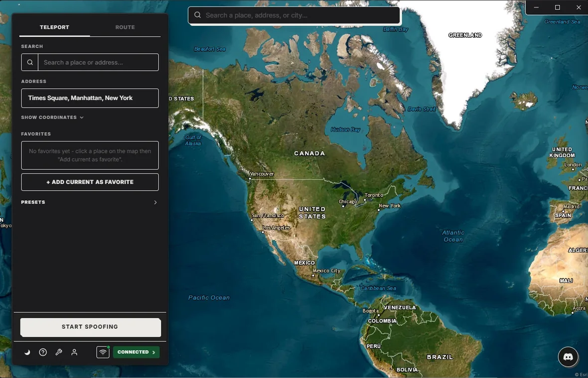Viewport: 588px width, 378px height.
Task: Open the wrench tools icon
Action: (58, 352)
